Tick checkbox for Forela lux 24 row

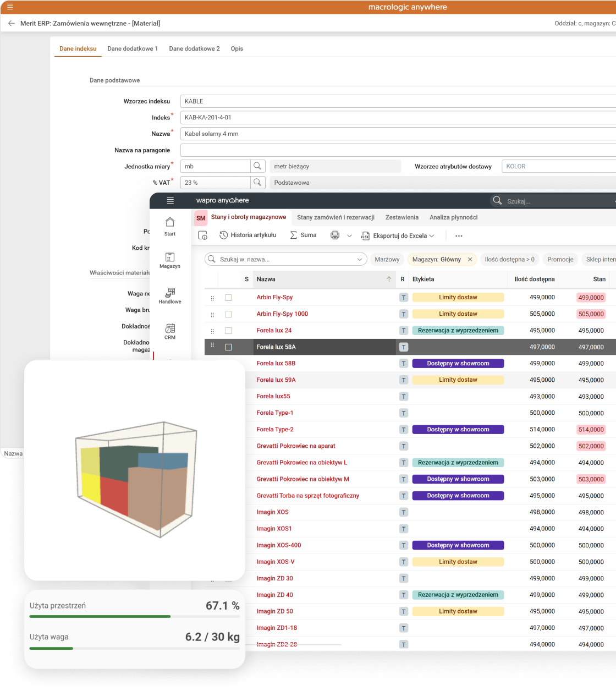[228, 331]
